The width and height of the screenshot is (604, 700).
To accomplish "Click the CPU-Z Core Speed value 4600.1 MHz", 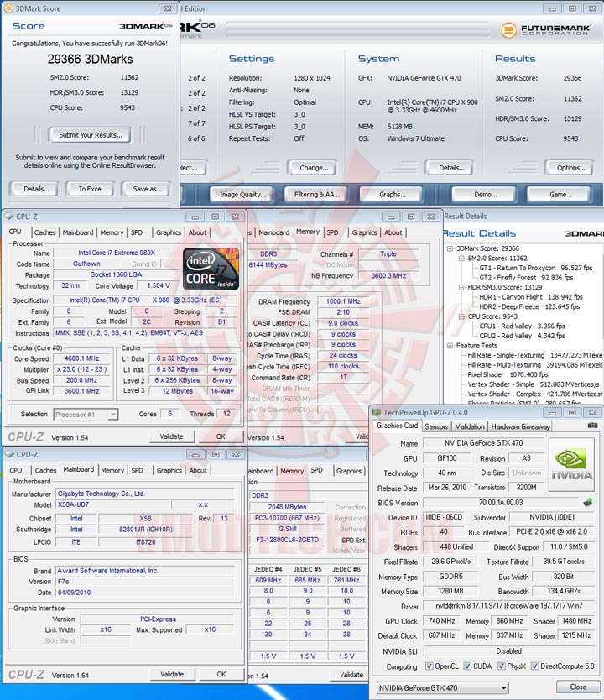I will 81,358.
